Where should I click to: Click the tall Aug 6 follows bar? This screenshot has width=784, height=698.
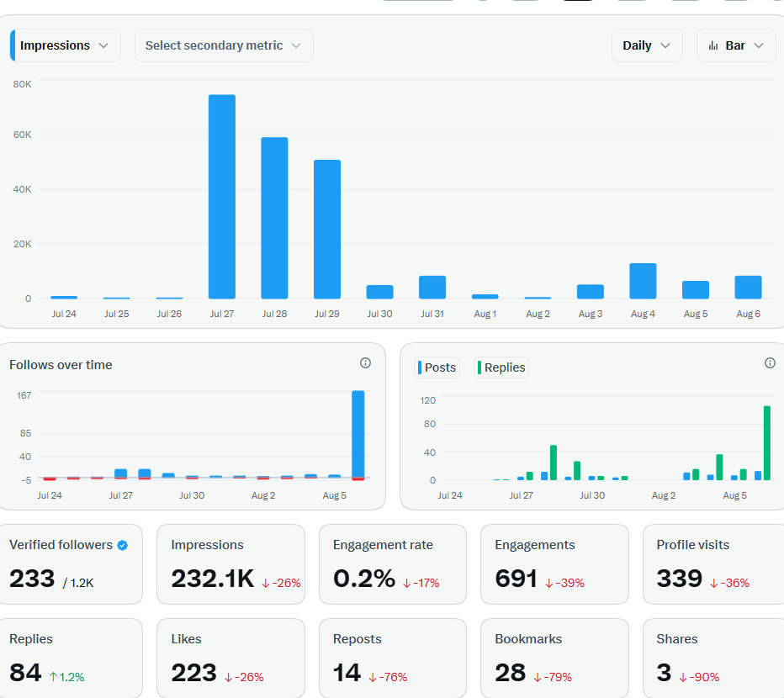point(358,434)
